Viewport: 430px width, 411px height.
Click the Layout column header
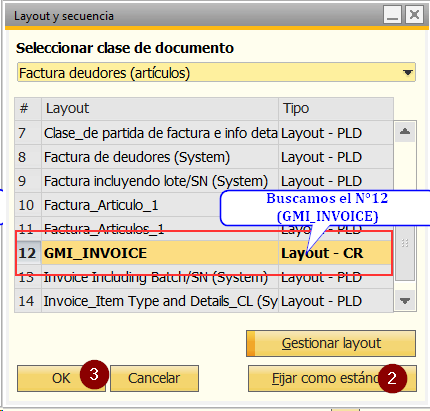click(x=160, y=109)
